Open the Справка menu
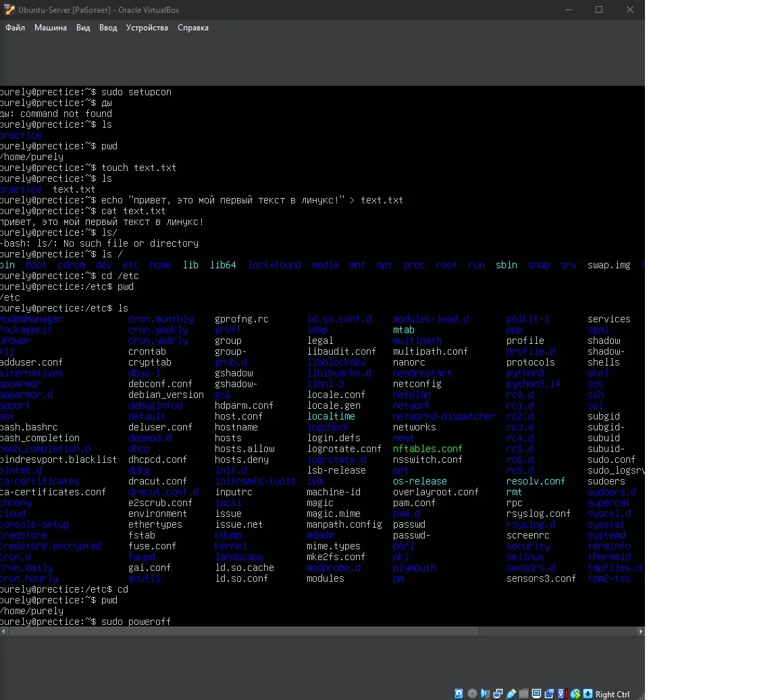Viewport: 778px width, 700px height. [193, 28]
